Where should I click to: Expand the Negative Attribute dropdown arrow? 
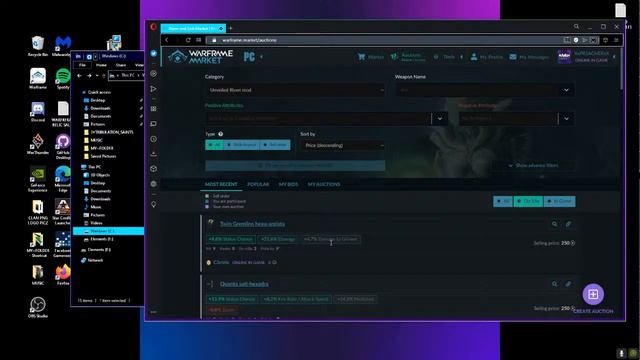567,118
